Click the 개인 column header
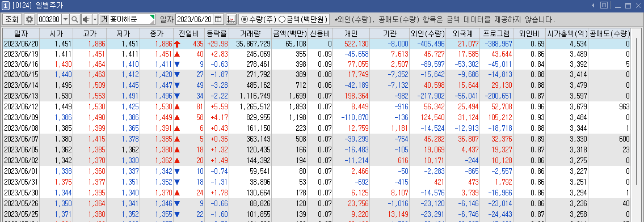This screenshot has height=222, width=644. click(x=352, y=33)
